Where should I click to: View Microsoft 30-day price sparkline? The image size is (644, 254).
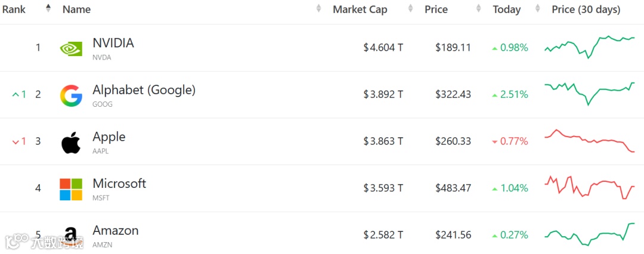pos(589,187)
